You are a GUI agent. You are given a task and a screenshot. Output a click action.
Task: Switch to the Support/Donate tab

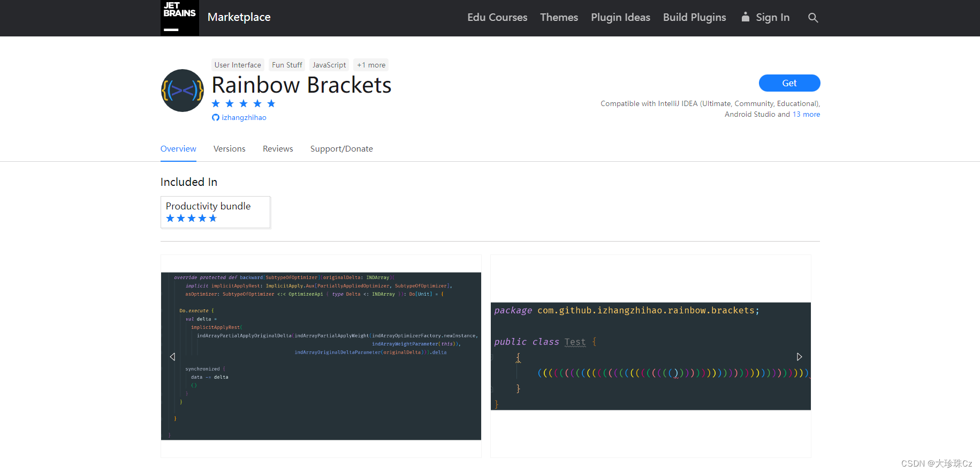[x=341, y=149]
